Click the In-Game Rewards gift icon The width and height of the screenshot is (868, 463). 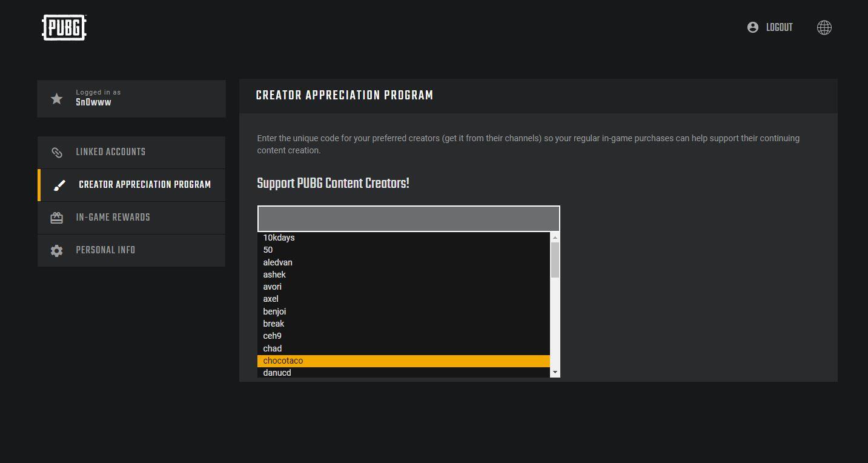(x=56, y=218)
